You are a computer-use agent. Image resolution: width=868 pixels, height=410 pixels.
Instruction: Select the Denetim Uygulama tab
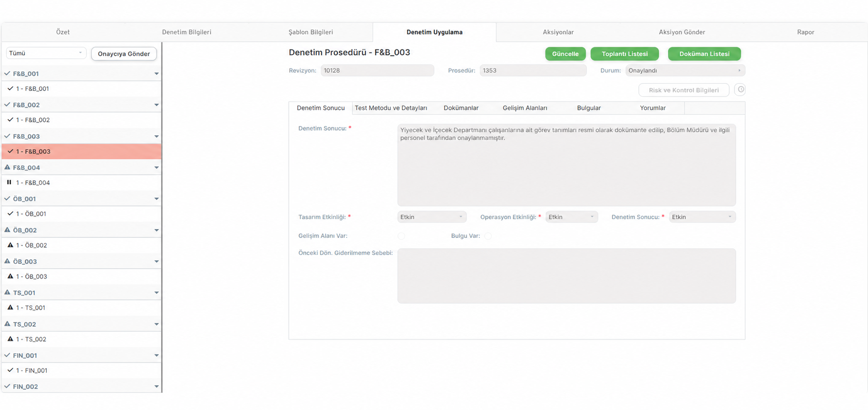434,32
